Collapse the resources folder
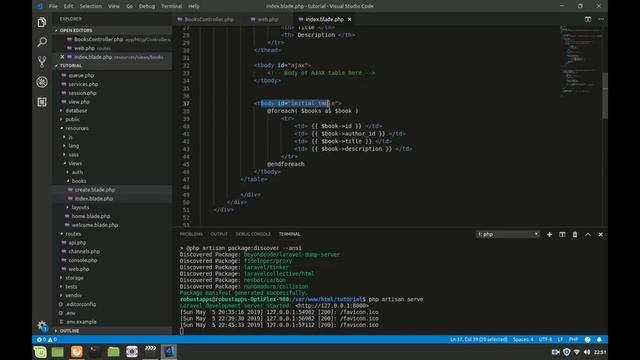This screenshot has width=640, height=360. 76,128
